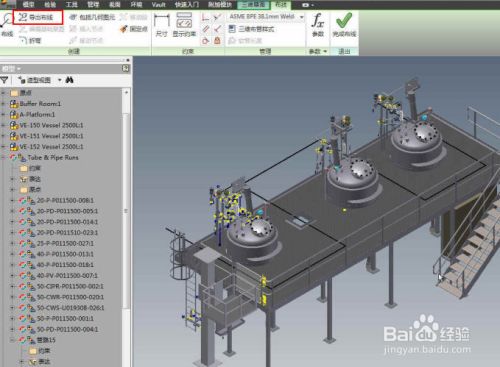Click the 包括几何图元 include geometry tool

92,17
